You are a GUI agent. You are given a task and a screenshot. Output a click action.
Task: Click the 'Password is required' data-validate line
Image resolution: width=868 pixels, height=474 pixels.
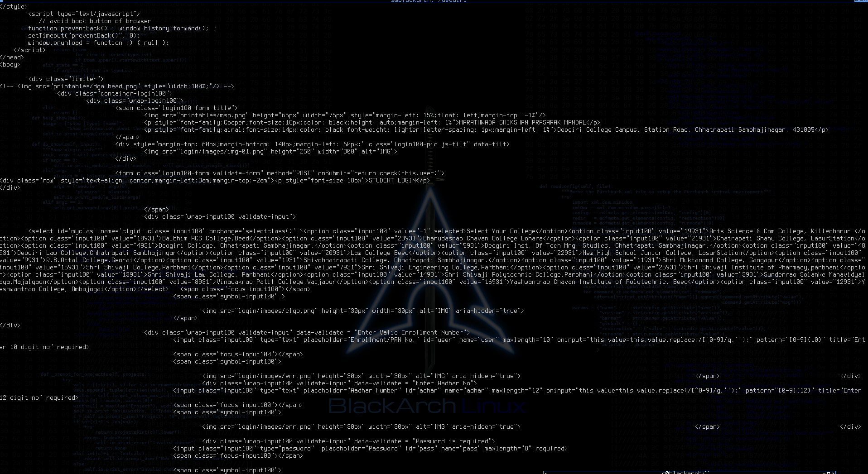point(348,441)
